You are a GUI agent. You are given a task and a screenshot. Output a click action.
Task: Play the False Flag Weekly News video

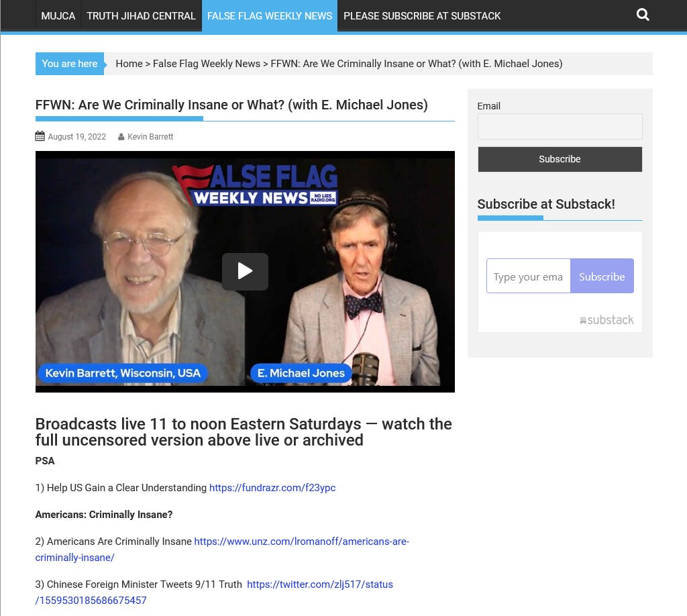point(245,271)
